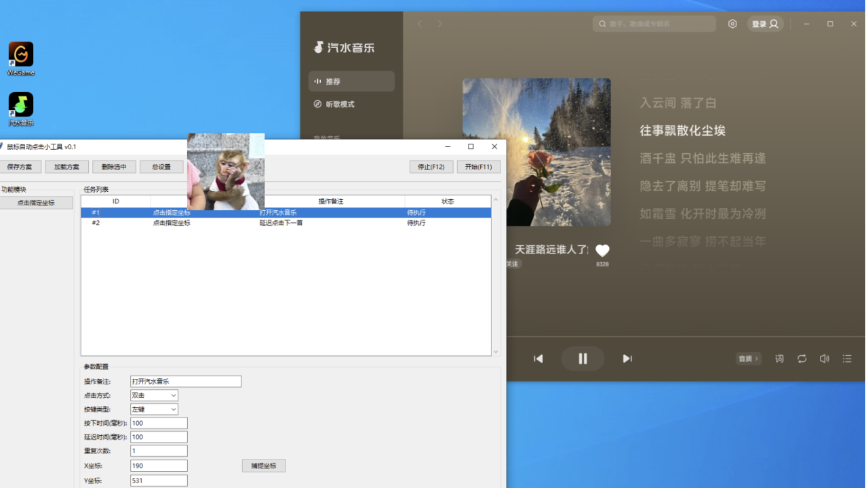The height and width of the screenshot is (488, 868).
Task: Click the 开始(F11) button
Action: (x=479, y=167)
